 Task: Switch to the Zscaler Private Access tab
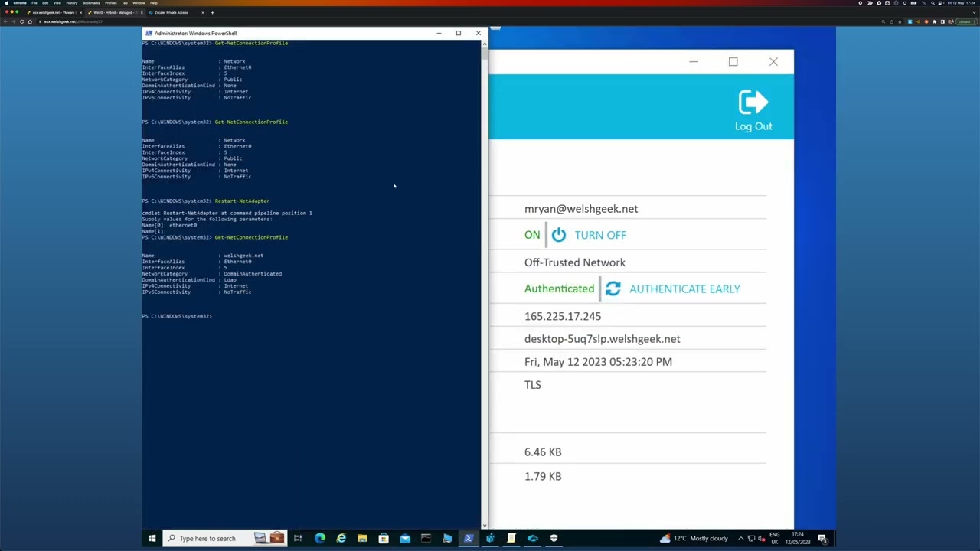[175, 12]
